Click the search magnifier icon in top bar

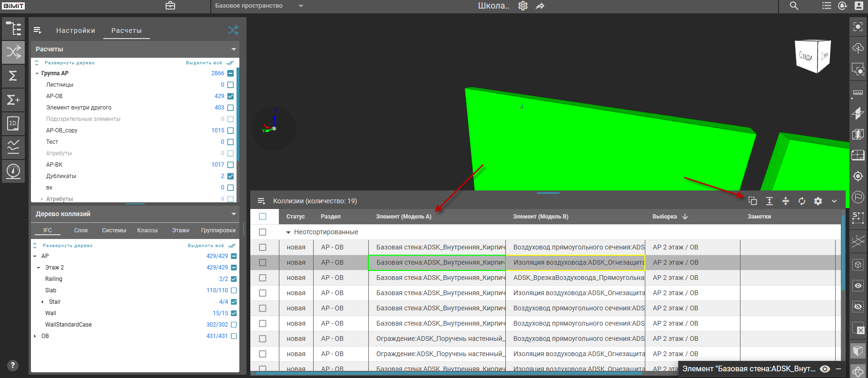[x=794, y=6]
